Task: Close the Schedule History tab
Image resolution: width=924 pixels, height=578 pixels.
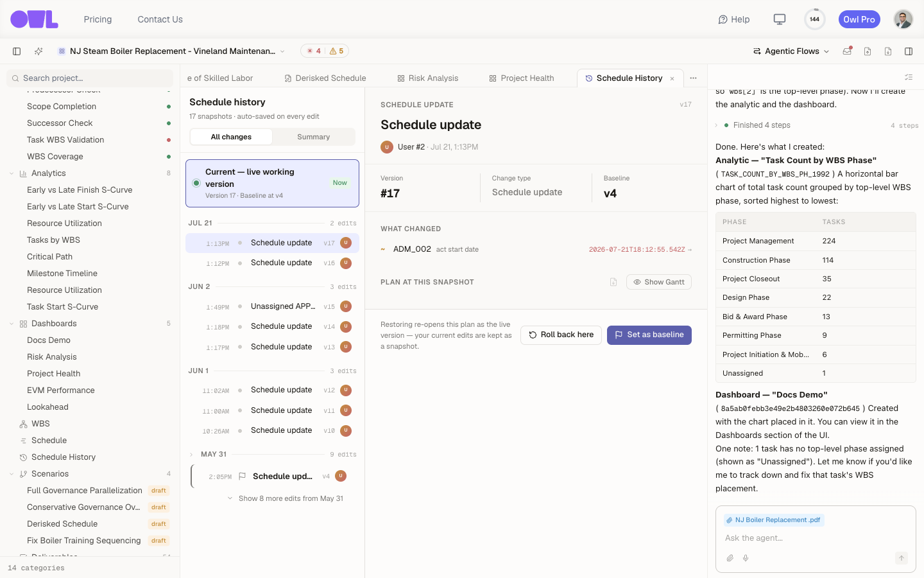Action: tap(672, 79)
